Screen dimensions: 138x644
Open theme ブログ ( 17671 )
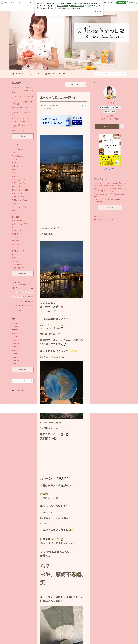[18, 149]
